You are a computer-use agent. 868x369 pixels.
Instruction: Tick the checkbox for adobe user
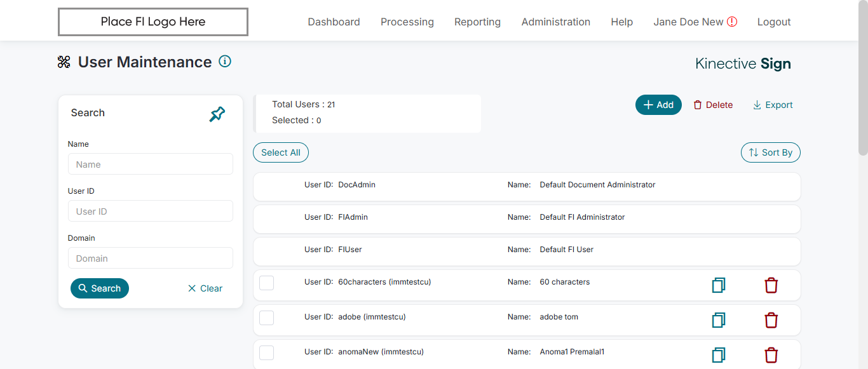267,318
